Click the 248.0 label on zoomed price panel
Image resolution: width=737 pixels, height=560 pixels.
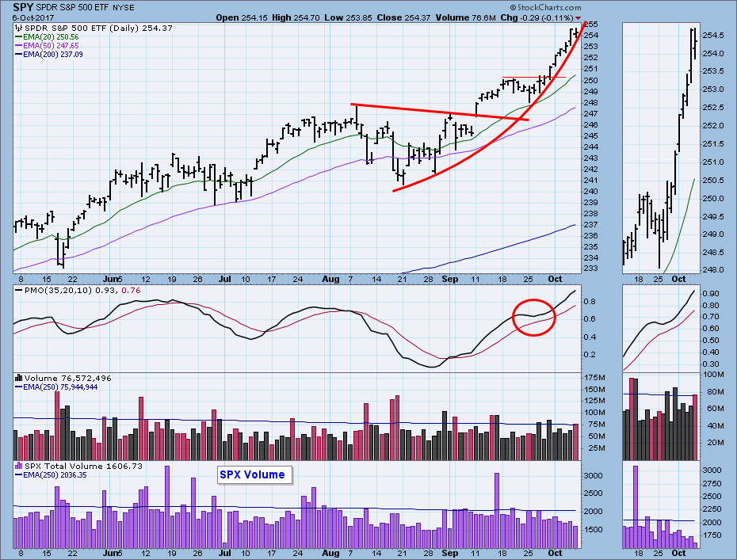(x=713, y=270)
